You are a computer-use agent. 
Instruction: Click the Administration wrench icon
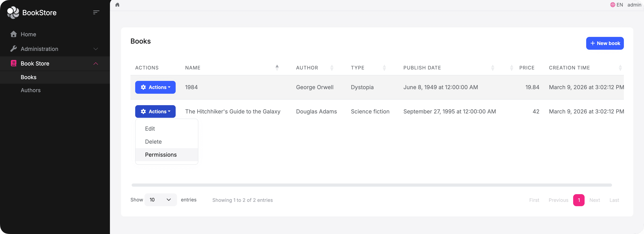pyautogui.click(x=13, y=49)
